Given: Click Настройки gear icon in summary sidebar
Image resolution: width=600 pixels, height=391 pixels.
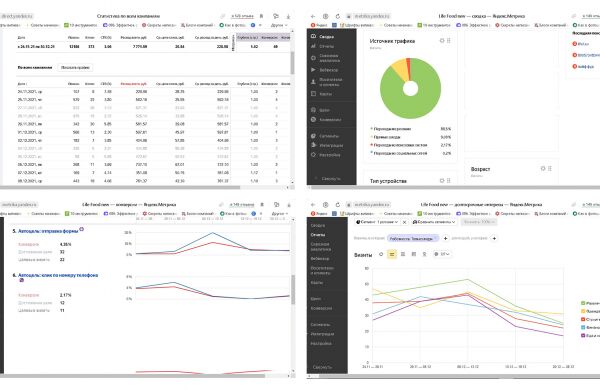Looking at the screenshot, I should 313,155.
